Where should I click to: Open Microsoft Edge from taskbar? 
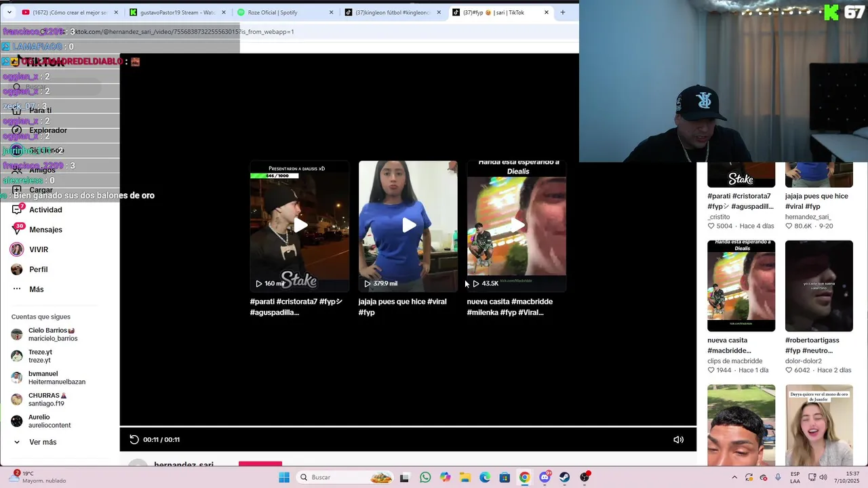click(x=485, y=477)
